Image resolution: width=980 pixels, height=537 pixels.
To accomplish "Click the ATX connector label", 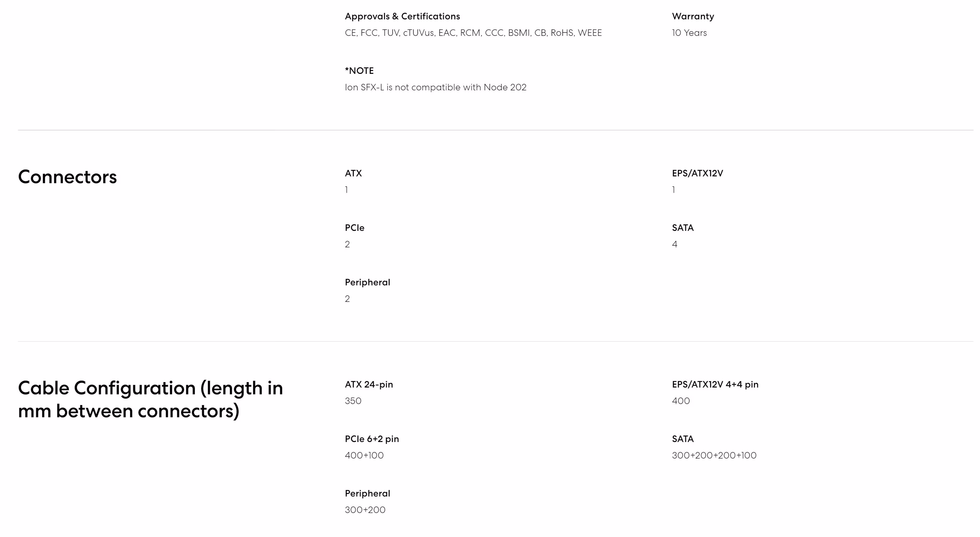I will tap(353, 174).
